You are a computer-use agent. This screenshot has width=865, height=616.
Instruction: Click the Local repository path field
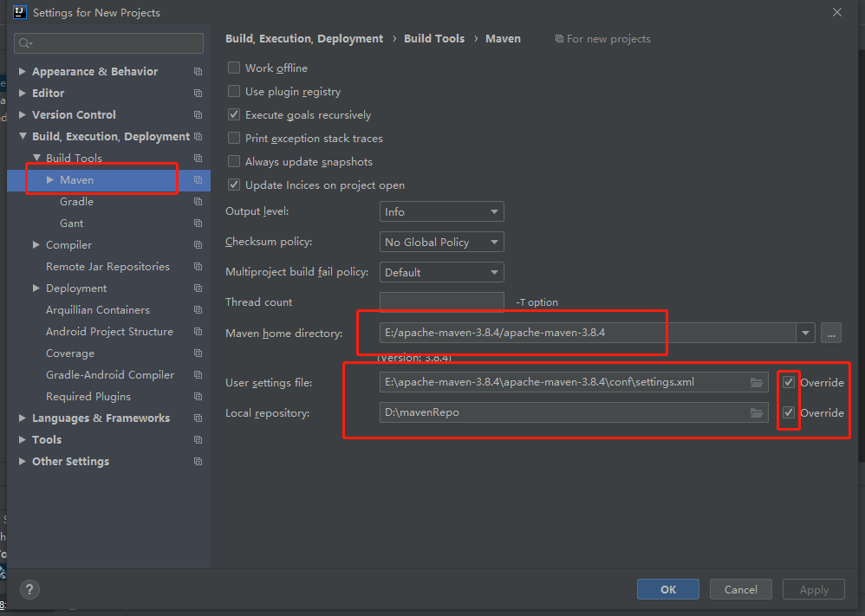coord(574,412)
